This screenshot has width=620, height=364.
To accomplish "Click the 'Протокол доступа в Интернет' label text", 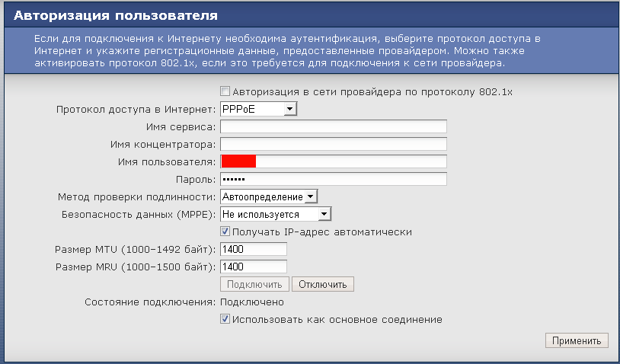I will (x=136, y=110).
